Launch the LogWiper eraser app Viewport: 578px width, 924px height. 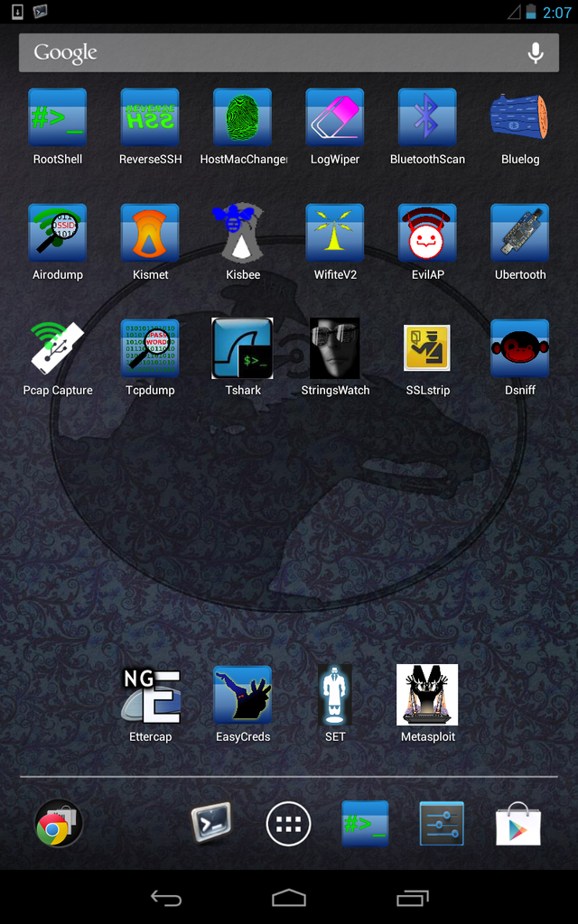click(x=335, y=117)
